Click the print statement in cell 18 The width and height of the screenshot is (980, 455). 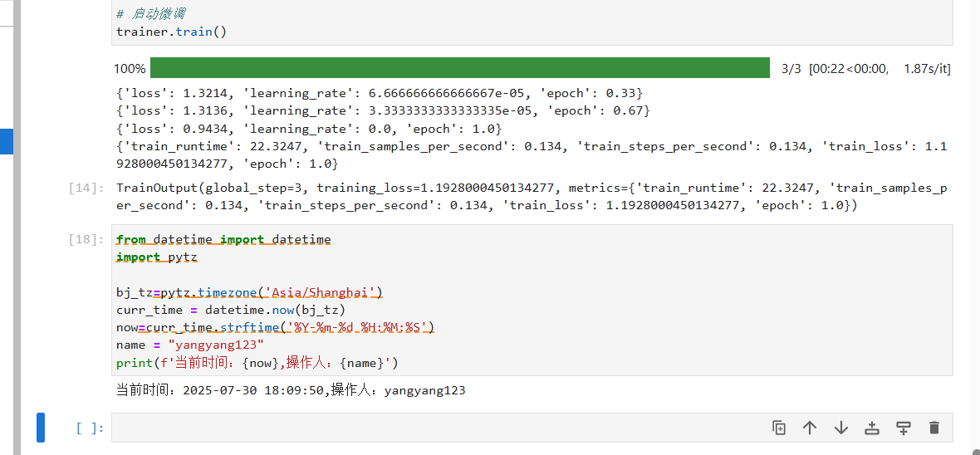point(257,363)
